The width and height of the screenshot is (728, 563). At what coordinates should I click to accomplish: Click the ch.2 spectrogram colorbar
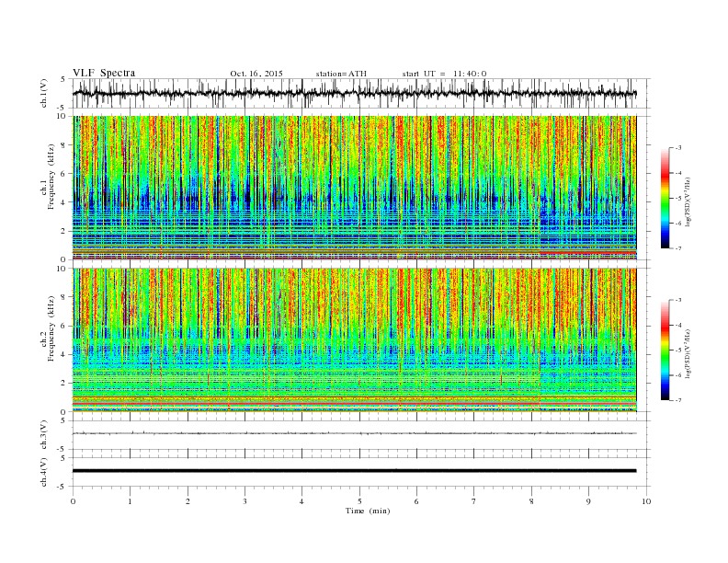click(665, 350)
